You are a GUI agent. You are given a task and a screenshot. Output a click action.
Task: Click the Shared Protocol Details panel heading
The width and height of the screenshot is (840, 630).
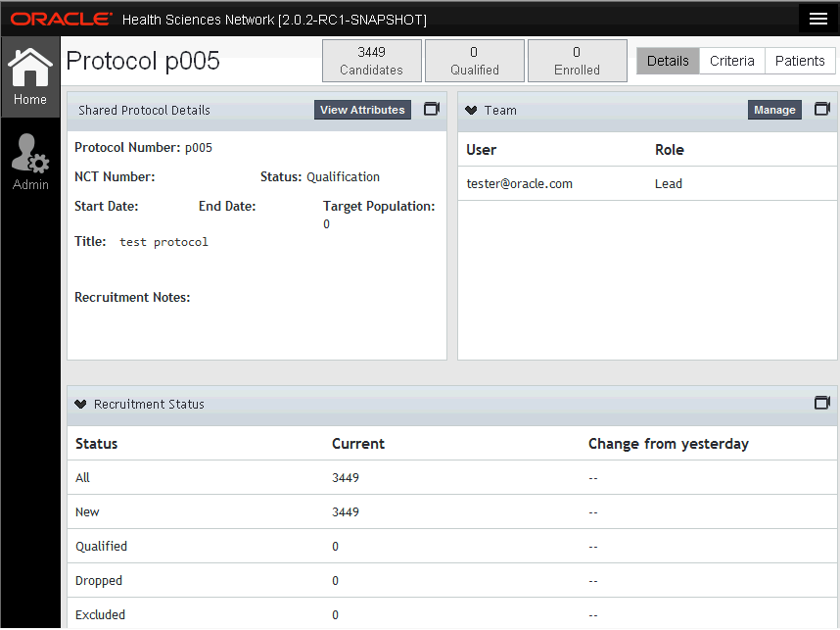(x=144, y=110)
